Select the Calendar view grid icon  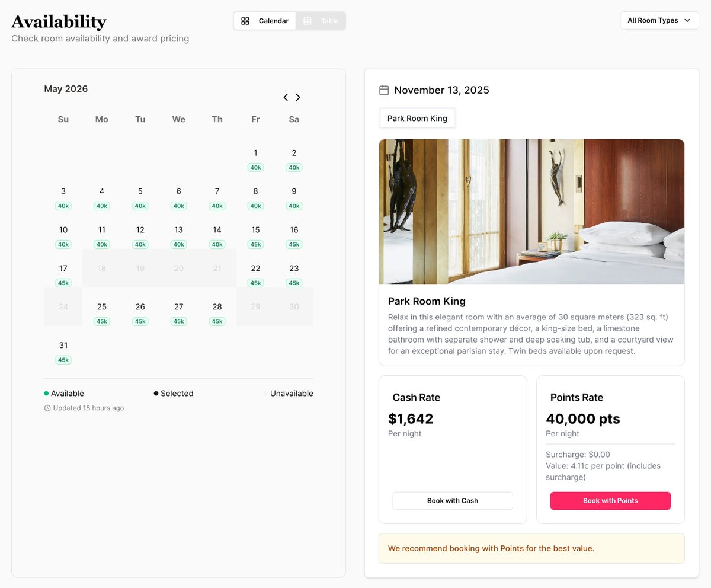[245, 20]
